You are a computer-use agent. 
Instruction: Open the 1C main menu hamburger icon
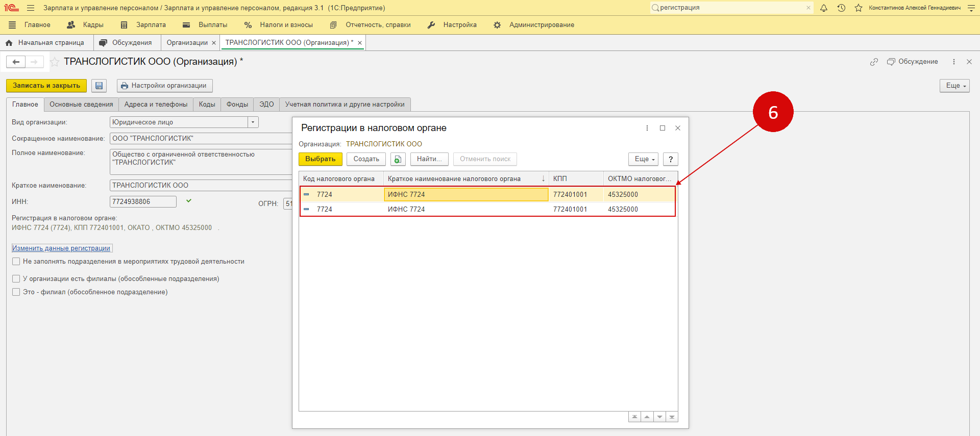31,8
